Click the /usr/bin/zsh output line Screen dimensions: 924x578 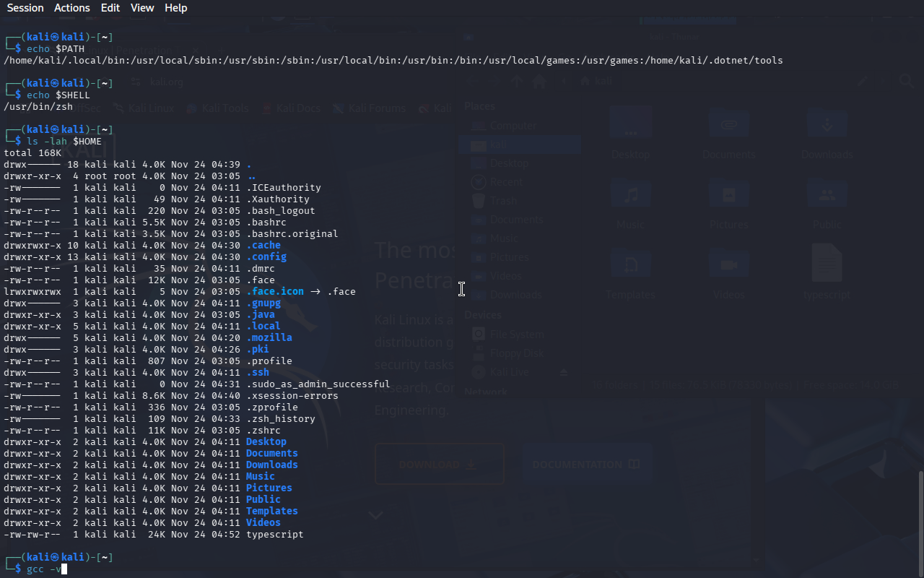pos(38,107)
